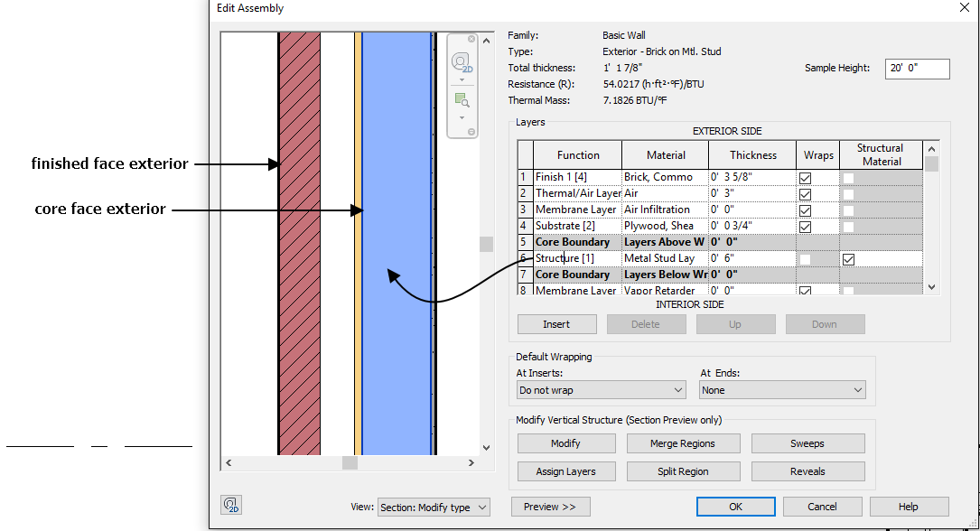Open the 2D steering wheel in the preview
The image size is (980, 531).
click(x=462, y=62)
